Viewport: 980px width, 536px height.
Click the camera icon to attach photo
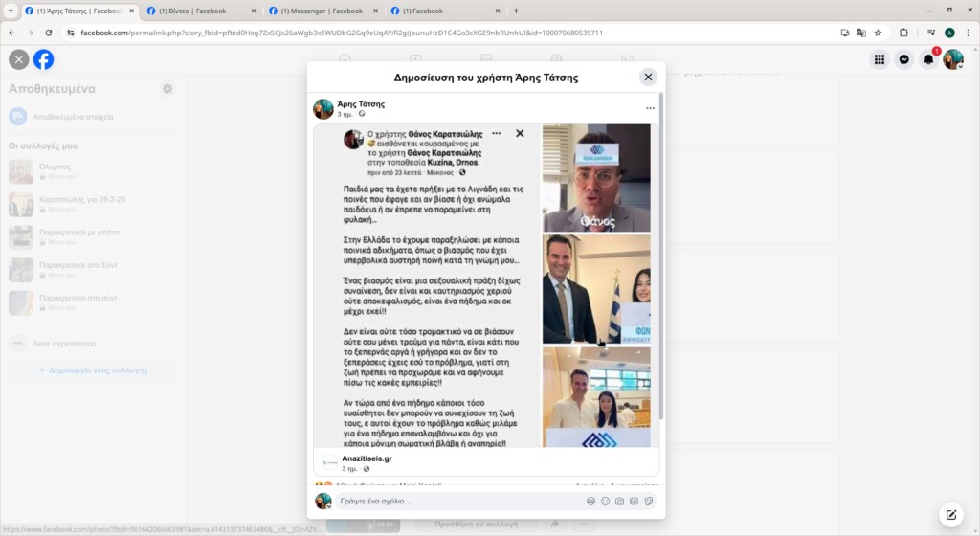pos(619,501)
